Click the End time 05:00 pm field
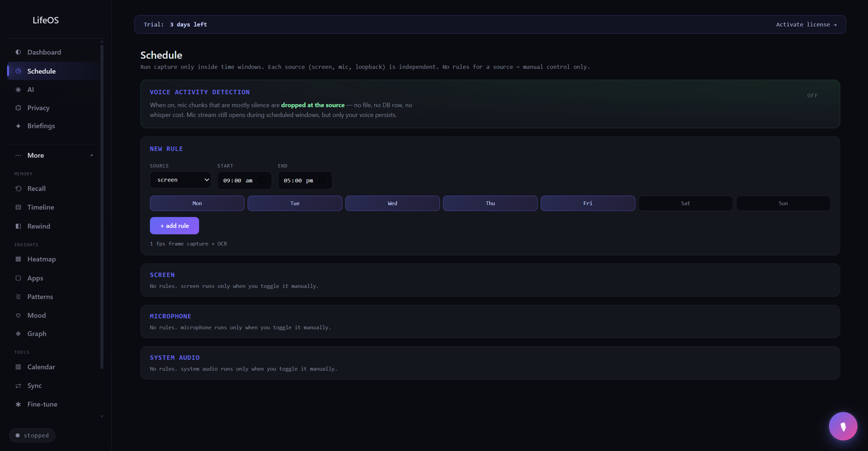This screenshot has width=868, height=451. click(305, 180)
